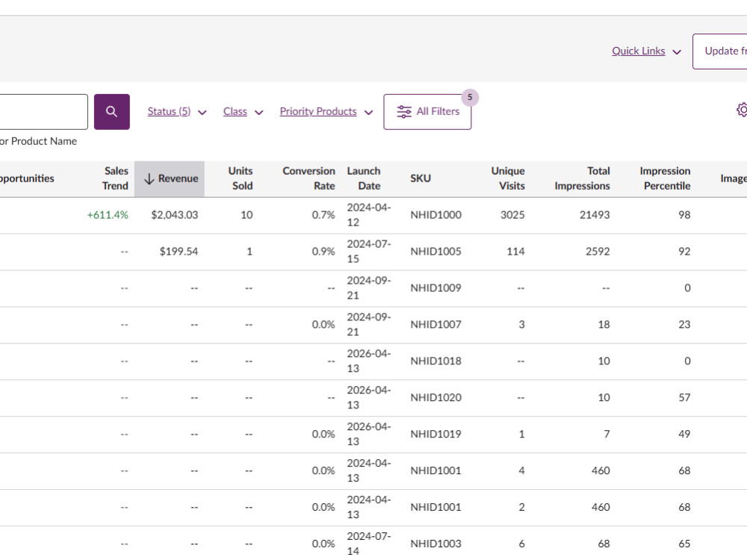Screen dimensions: 747x560
Task: Click the SKU column header
Action: [x=421, y=178]
